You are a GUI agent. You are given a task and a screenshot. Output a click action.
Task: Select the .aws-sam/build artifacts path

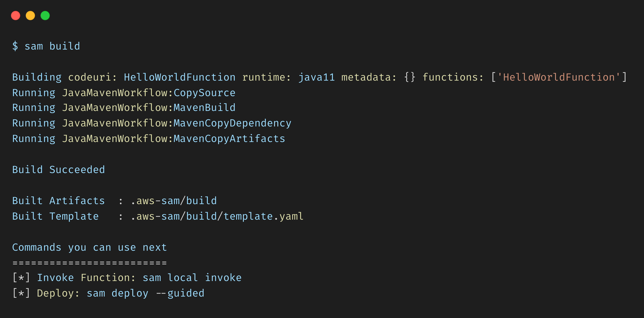pyautogui.click(x=174, y=201)
